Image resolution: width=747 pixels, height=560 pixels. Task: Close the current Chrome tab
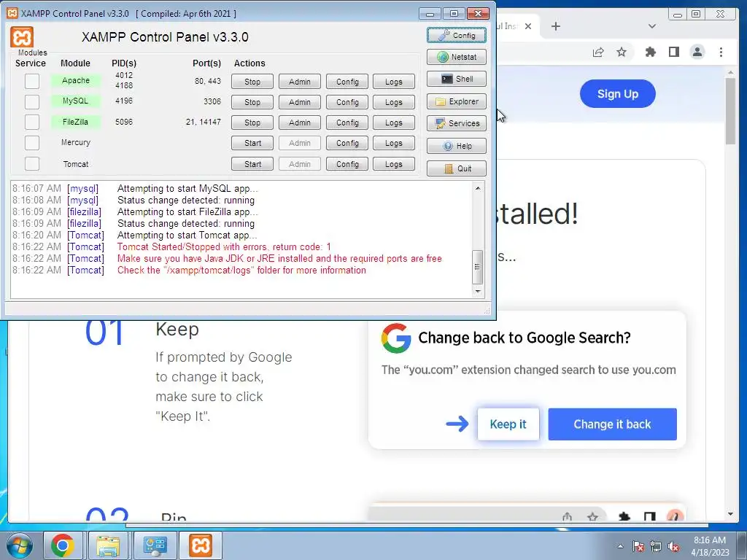coord(528,26)
